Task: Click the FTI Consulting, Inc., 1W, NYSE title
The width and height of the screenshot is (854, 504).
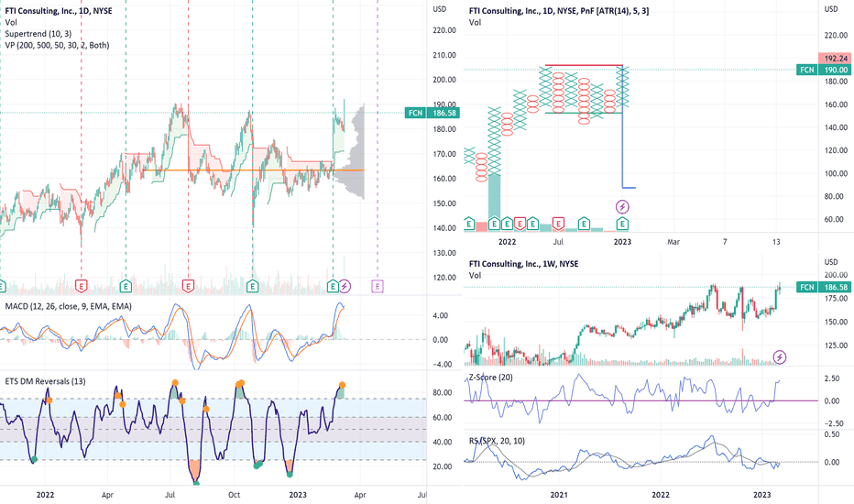Action: [x=523, y=264]
